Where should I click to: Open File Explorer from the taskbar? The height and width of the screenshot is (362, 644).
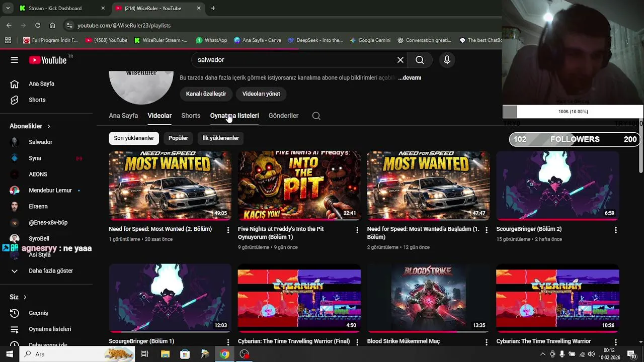pos(165,354)
